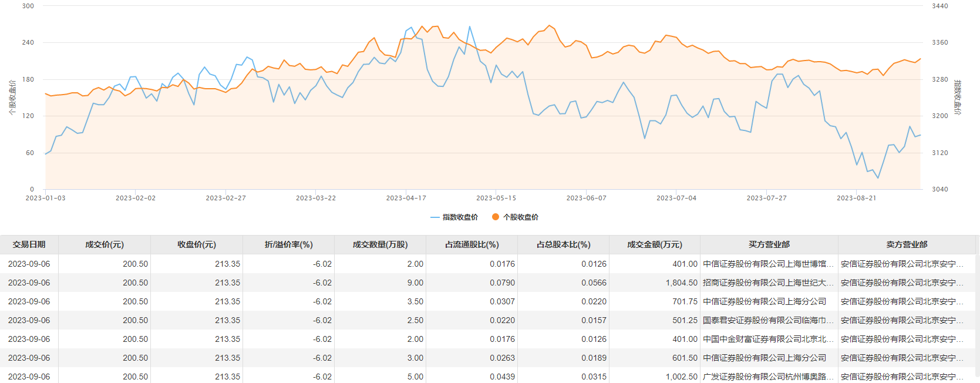Click the 1,804.50 成交金额 cell

click(x=681, y=283)
